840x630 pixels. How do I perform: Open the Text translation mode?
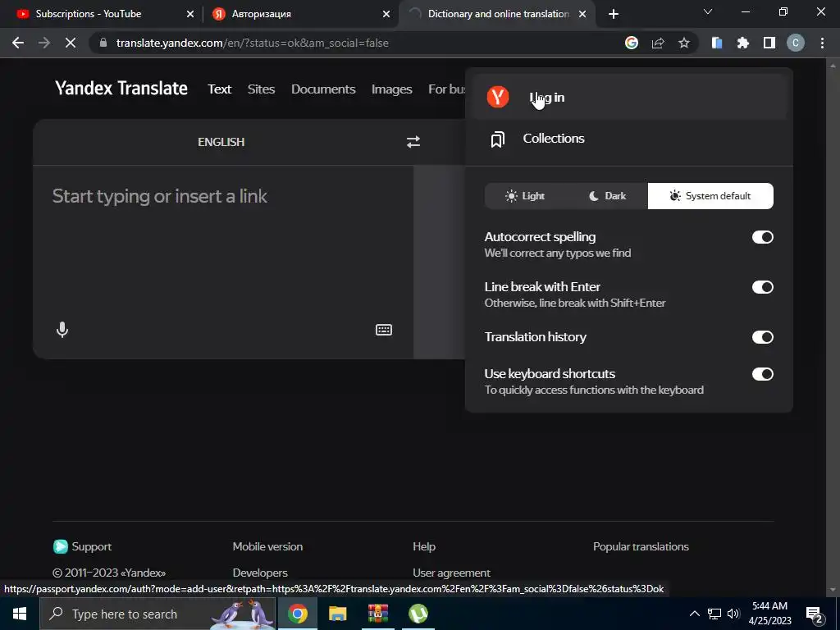pyautogui.click(x=220, y=89)
